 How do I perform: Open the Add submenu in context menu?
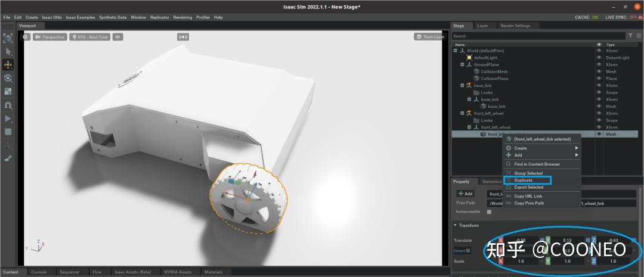click(x=541, y=155)
